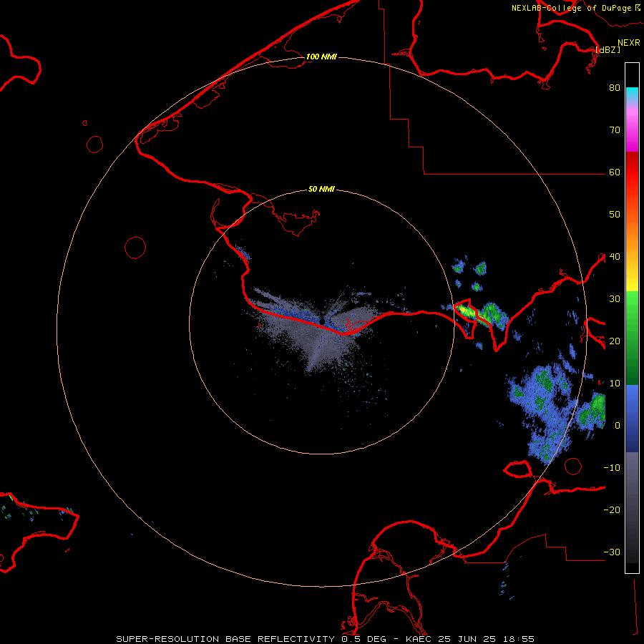Click the 60 value on dBZ scale
The image size is (644, 644).
point(615,172)
